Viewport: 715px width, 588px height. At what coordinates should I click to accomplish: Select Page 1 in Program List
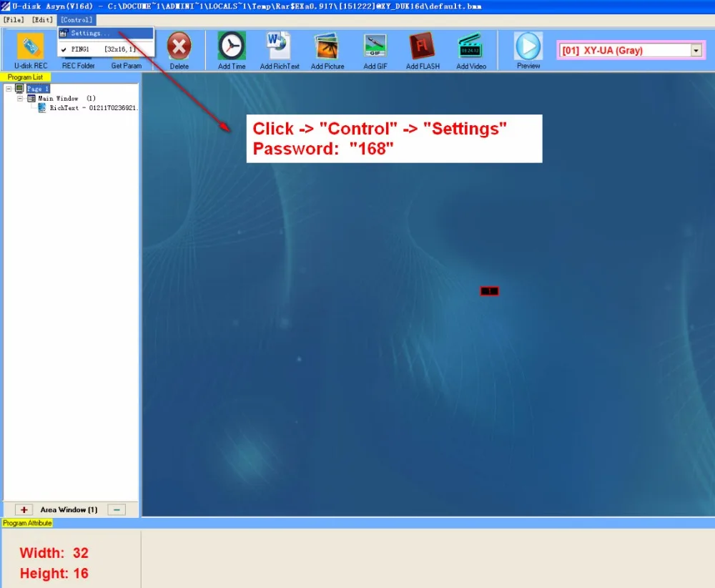pyautogui.click(x=37, y=89)
